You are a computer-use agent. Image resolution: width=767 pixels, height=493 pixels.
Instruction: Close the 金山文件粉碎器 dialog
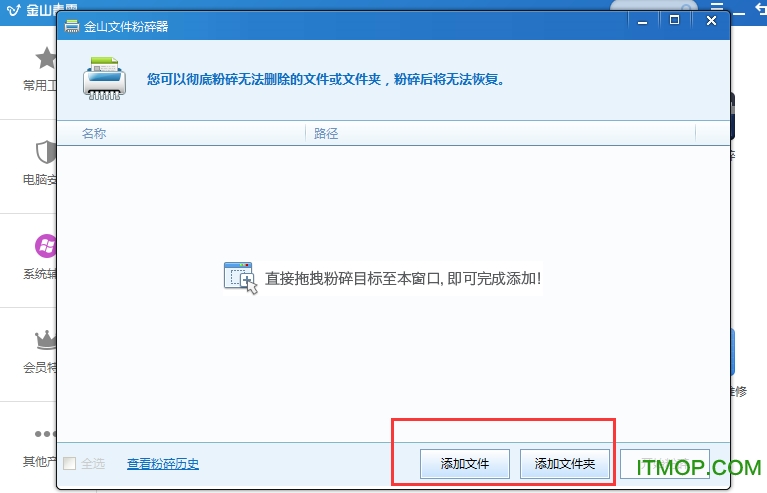(x=711, y=20)
